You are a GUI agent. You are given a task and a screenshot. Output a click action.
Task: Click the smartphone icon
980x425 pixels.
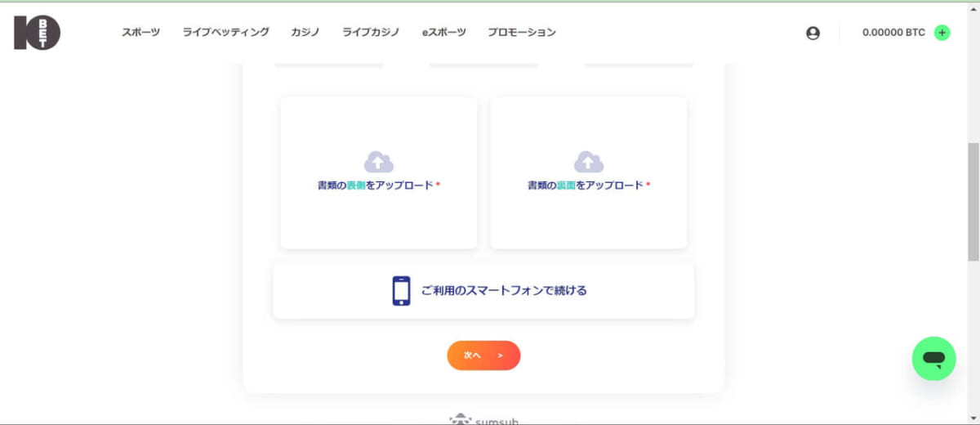tap(401, 291)
